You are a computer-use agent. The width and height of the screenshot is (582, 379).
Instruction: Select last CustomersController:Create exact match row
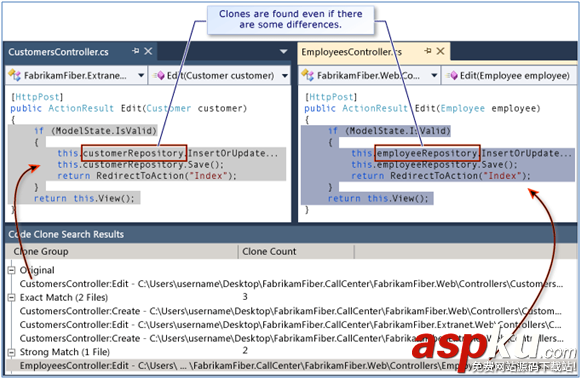(x=291, y=339)
